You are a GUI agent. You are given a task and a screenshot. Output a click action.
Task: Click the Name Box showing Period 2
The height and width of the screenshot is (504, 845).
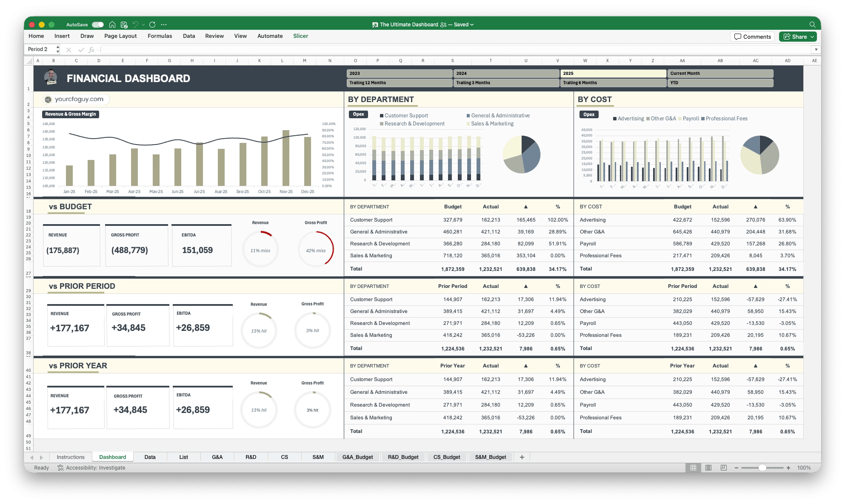(x=41, y=49)
